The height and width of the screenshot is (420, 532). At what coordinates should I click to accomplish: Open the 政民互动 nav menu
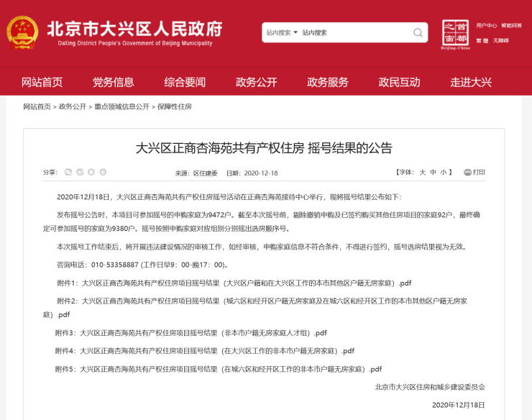pyautogui.click(x=399, y=82)
